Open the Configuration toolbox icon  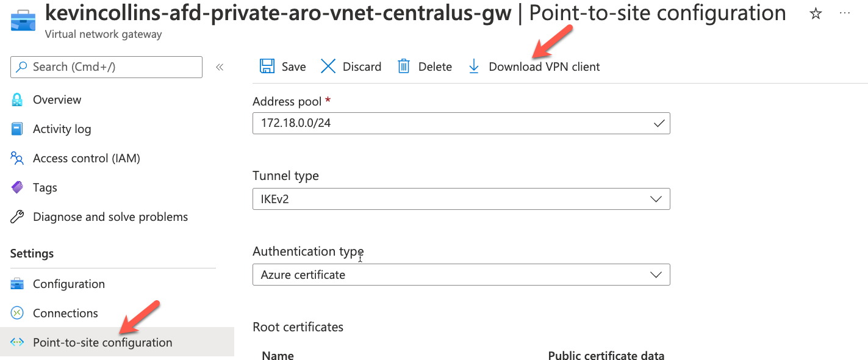[19, 284]
